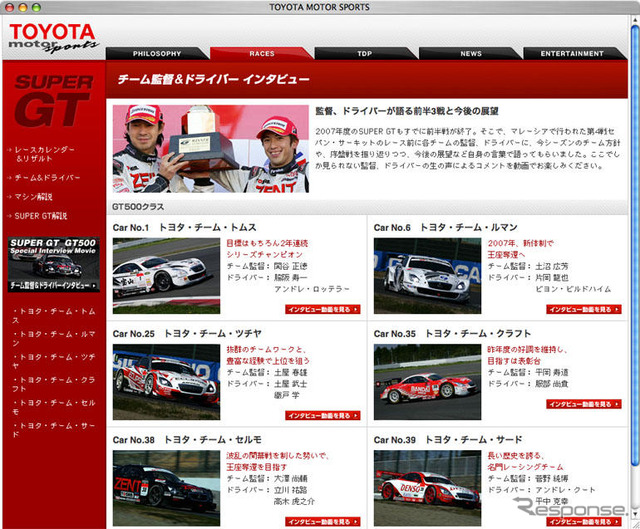Click the green zoom window button
Image resolution: width=640 pixels, height=529 pixels.
click(x=36, y=7)
